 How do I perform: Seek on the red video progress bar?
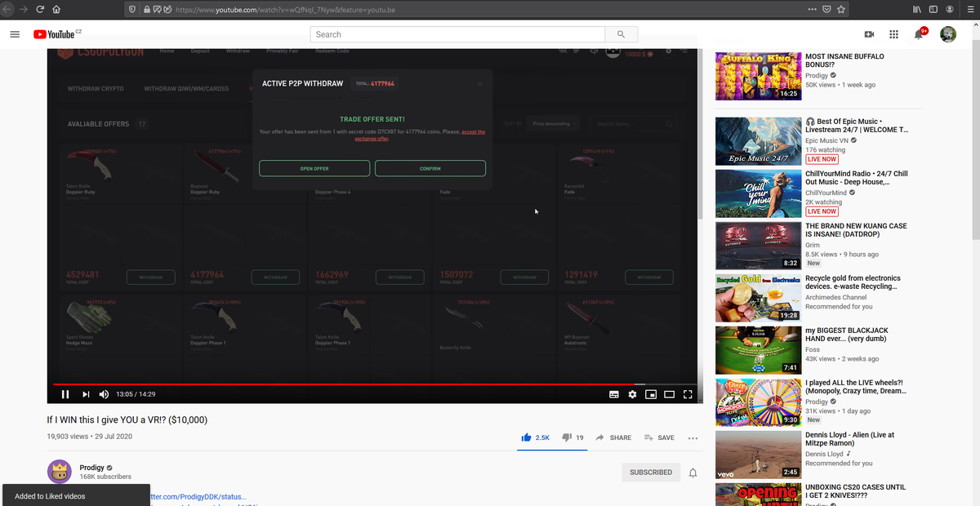pos(375,384)
